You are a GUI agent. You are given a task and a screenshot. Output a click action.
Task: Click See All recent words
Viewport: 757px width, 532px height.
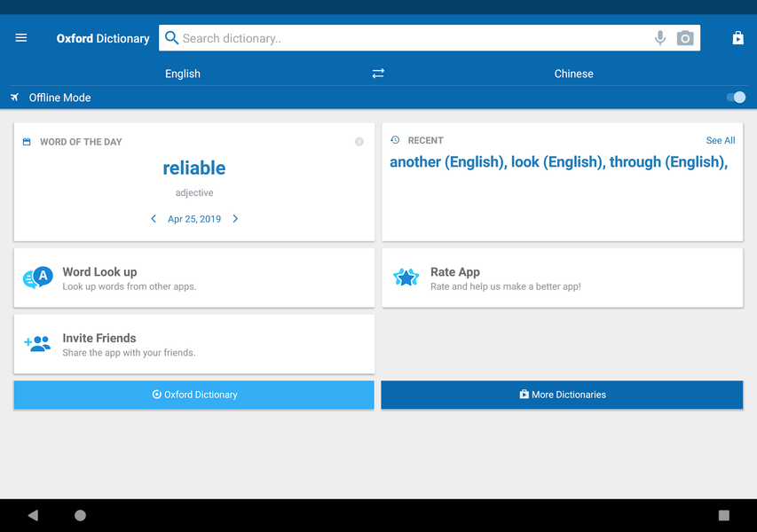[x=720, y=140]
